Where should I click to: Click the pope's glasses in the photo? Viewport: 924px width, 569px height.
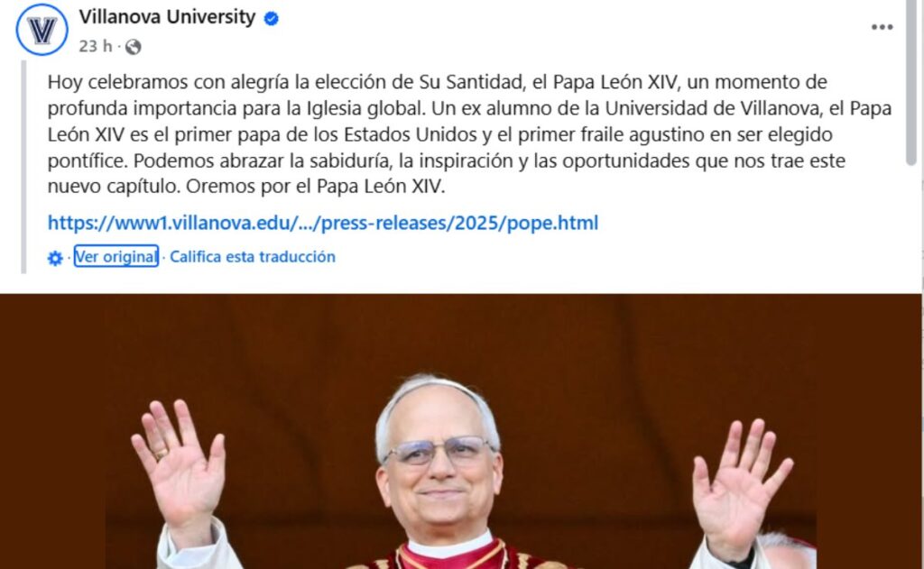coord(439,451)
